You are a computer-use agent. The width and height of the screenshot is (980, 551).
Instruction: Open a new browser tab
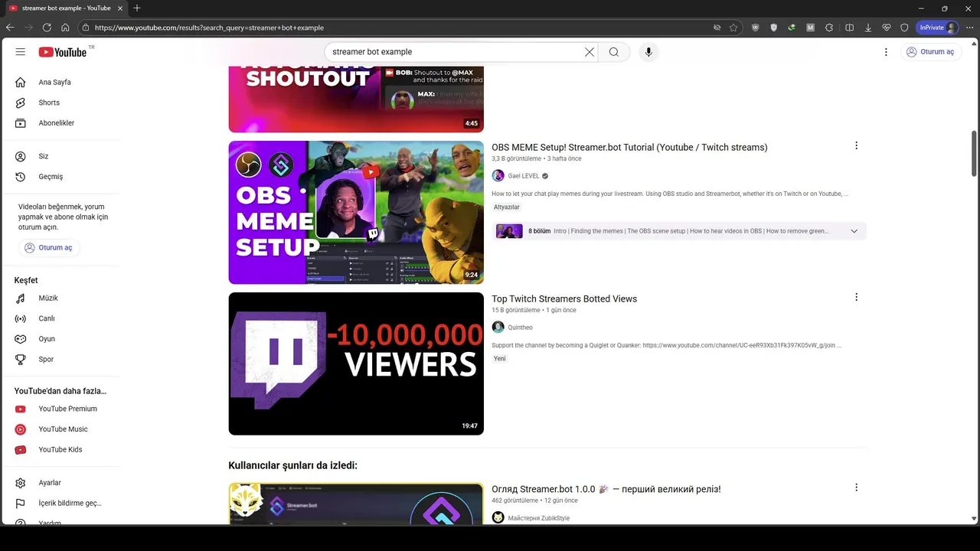pos(137,8)
